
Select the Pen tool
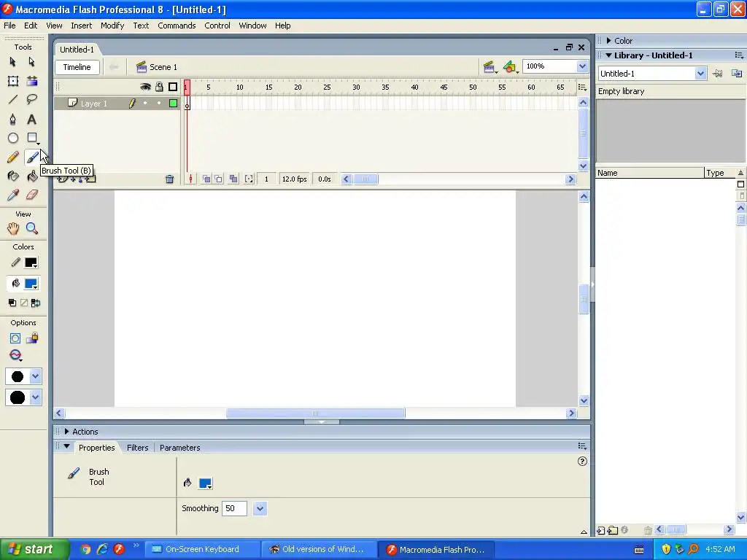[x=13, y=119]
